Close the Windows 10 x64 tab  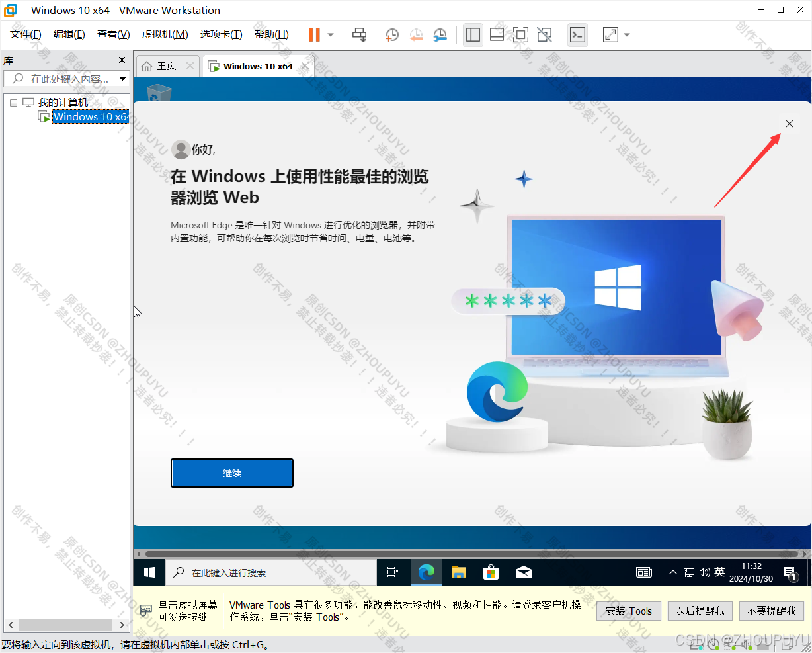pyautogui.click(x=305, y=66)
